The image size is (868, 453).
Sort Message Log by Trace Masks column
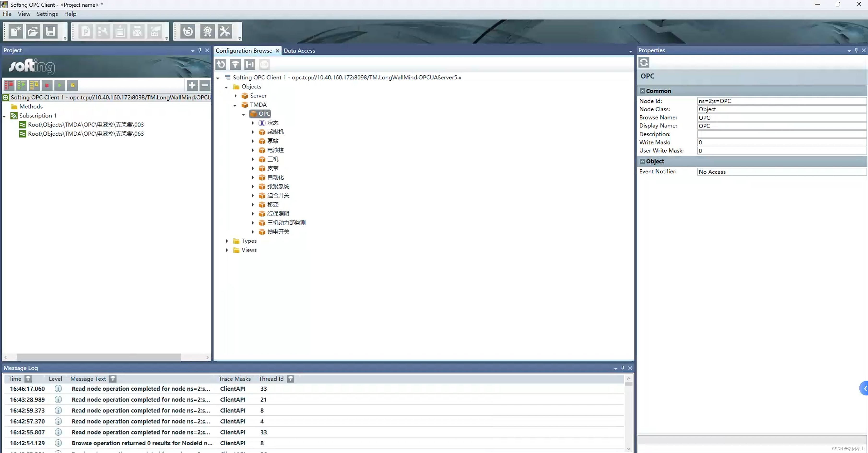click(235, 379)
